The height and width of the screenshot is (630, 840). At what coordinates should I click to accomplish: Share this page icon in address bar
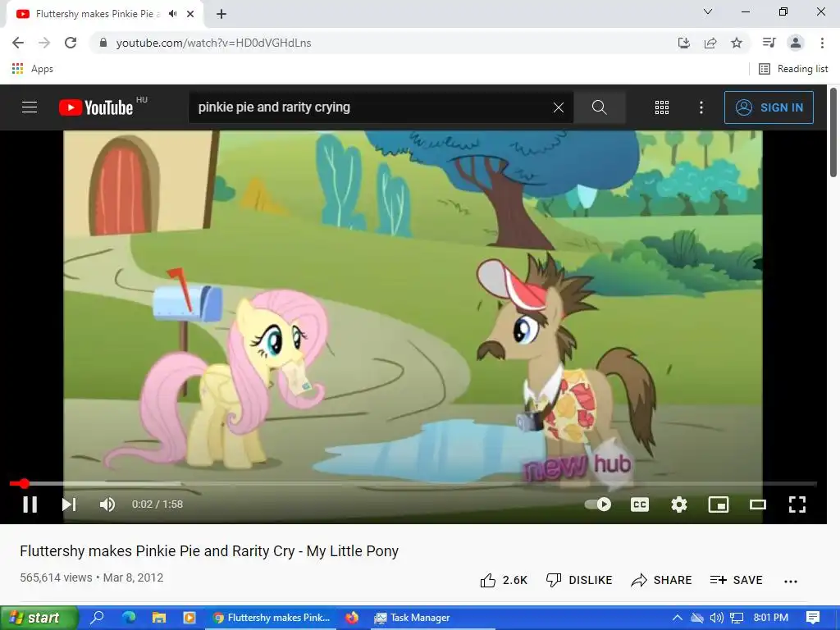(x=710, y=43)
